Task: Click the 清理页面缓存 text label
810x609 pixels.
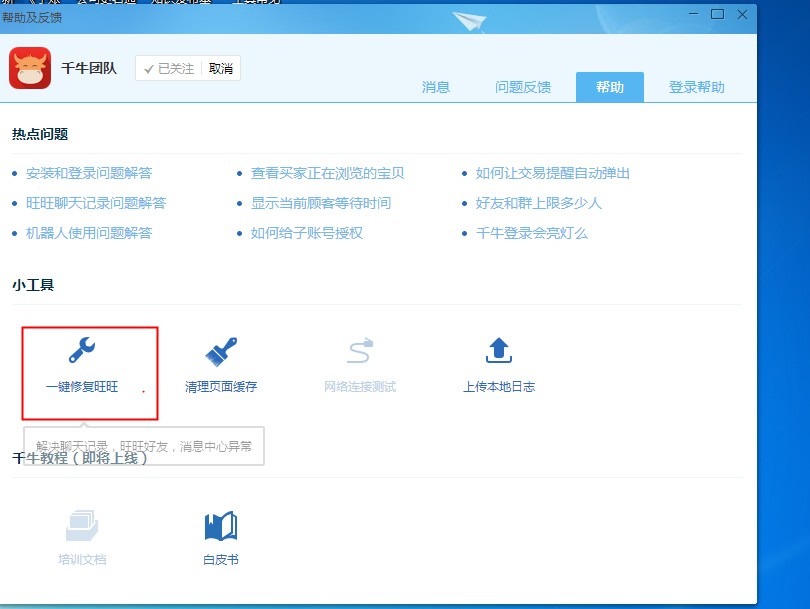Action: tap(221, 386)
